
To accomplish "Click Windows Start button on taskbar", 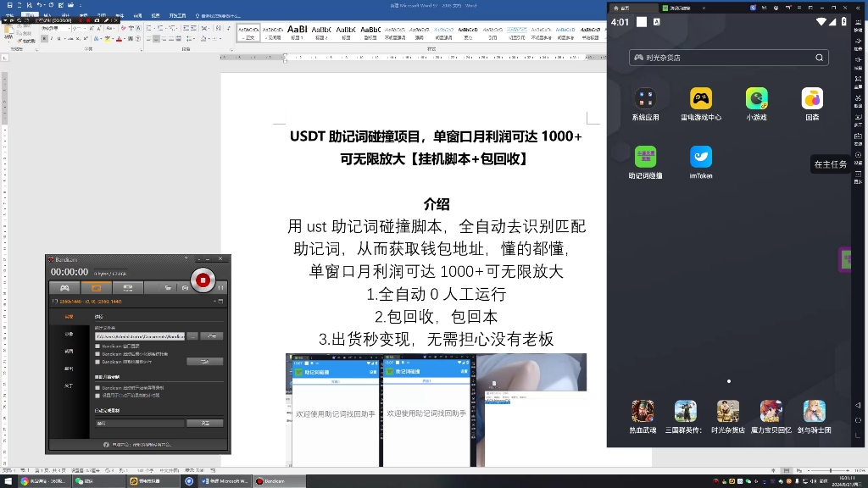I will pos(8,481).
